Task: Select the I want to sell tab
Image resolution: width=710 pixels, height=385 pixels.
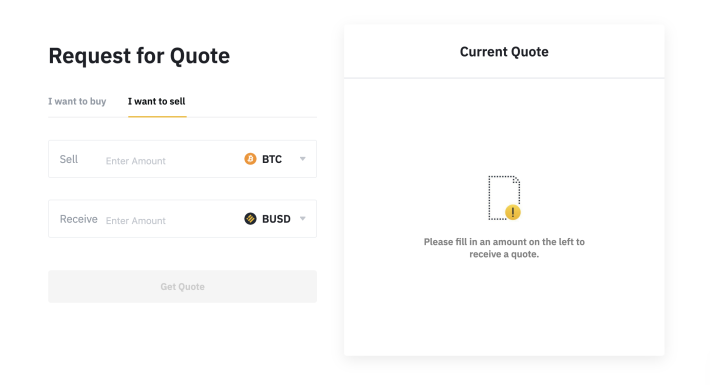Action: pyautogui.click(x=157, y=101)
